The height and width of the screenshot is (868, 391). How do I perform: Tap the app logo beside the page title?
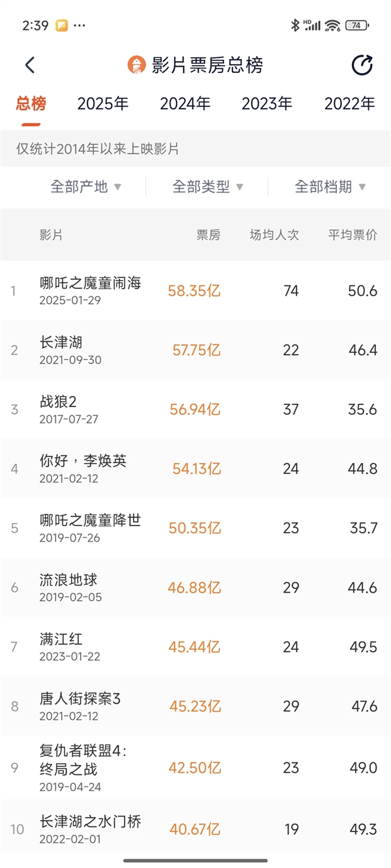click(136, 65)
